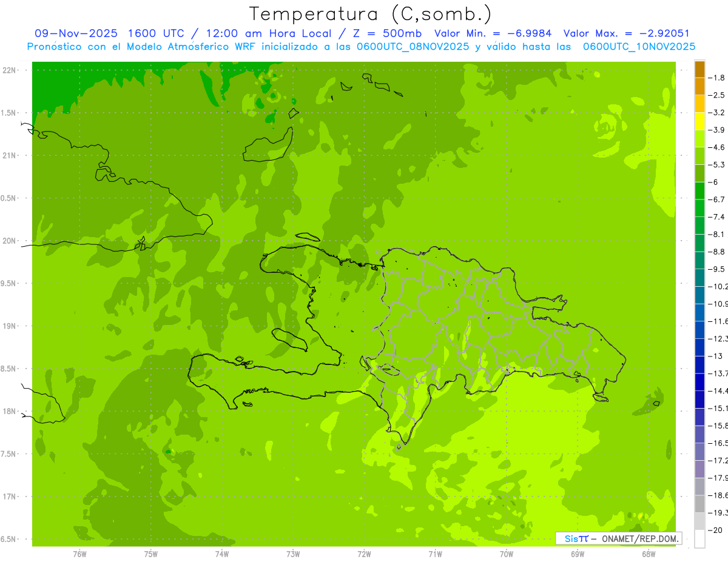This screenshot has width=728, height=562.
Task: Click the title "Temperatura (C,somb.)"
Action: tap(371, 14)
